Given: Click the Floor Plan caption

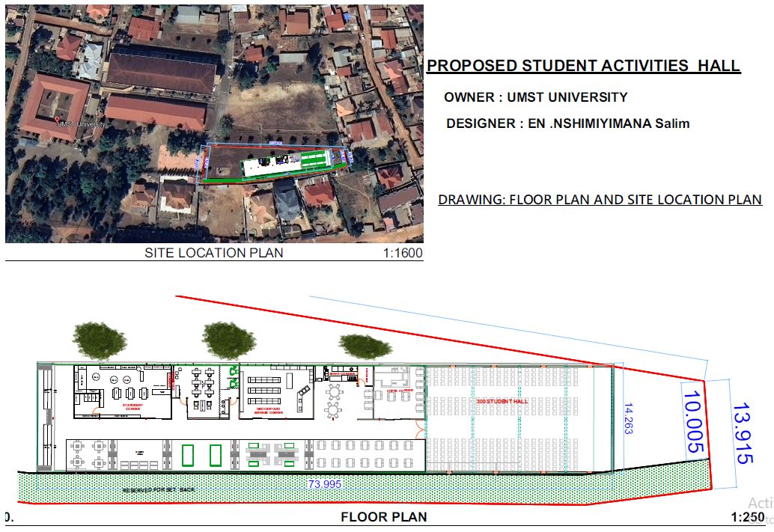Looking at the screenshot, I should tap(383, 517).
